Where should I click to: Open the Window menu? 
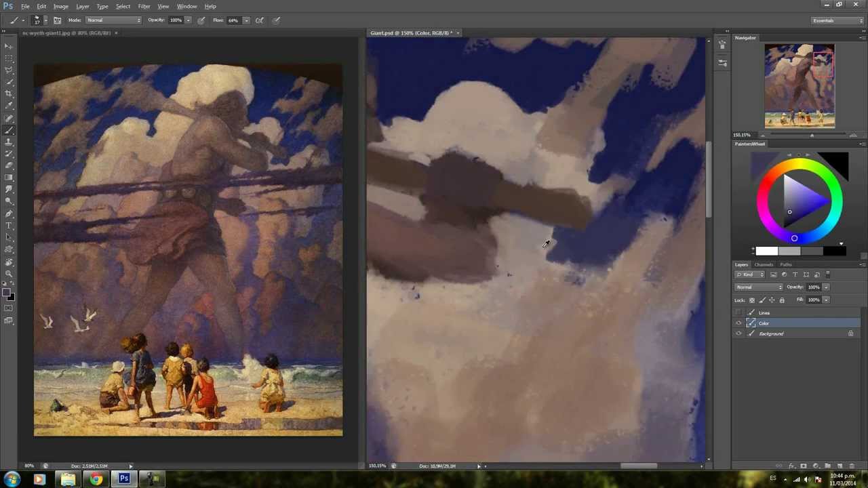186,6
